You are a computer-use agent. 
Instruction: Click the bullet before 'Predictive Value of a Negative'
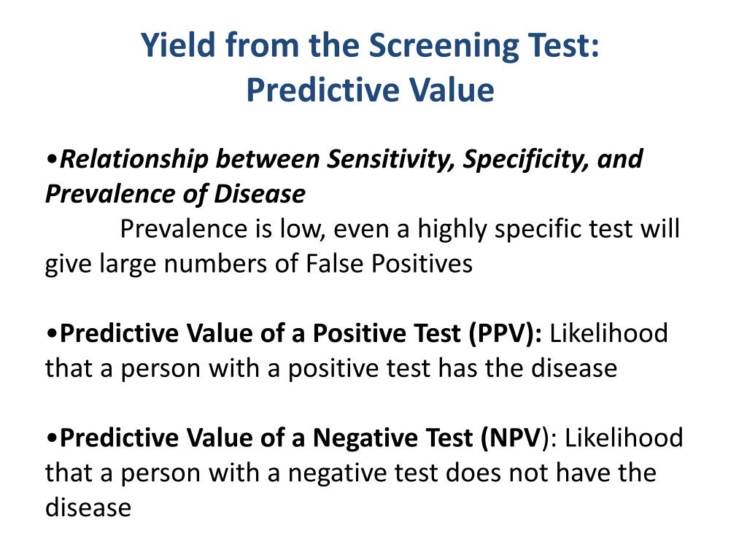click(52, 437)
